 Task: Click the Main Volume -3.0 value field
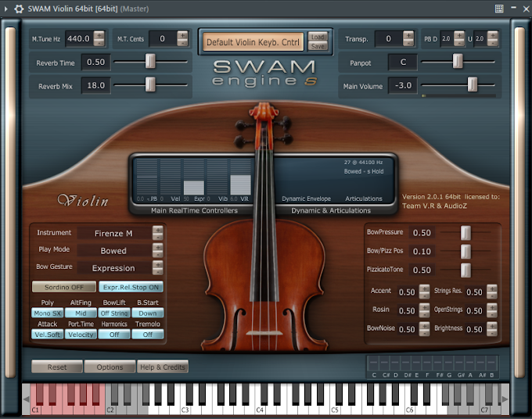403,85
